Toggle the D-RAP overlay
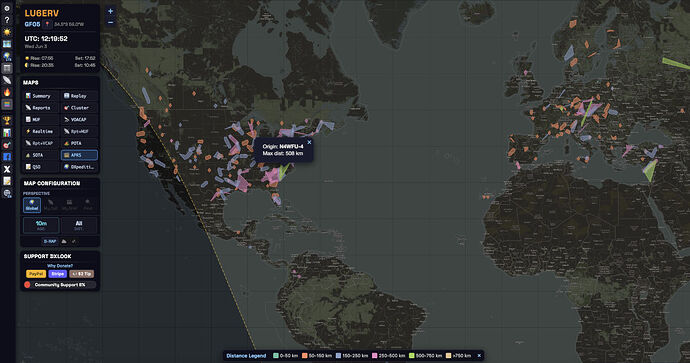The image size is (690, 363). click(50, 241)
